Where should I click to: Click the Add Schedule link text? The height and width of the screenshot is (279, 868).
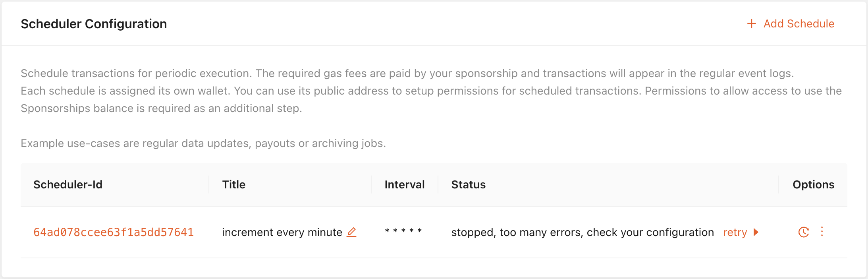coord(799,24)
